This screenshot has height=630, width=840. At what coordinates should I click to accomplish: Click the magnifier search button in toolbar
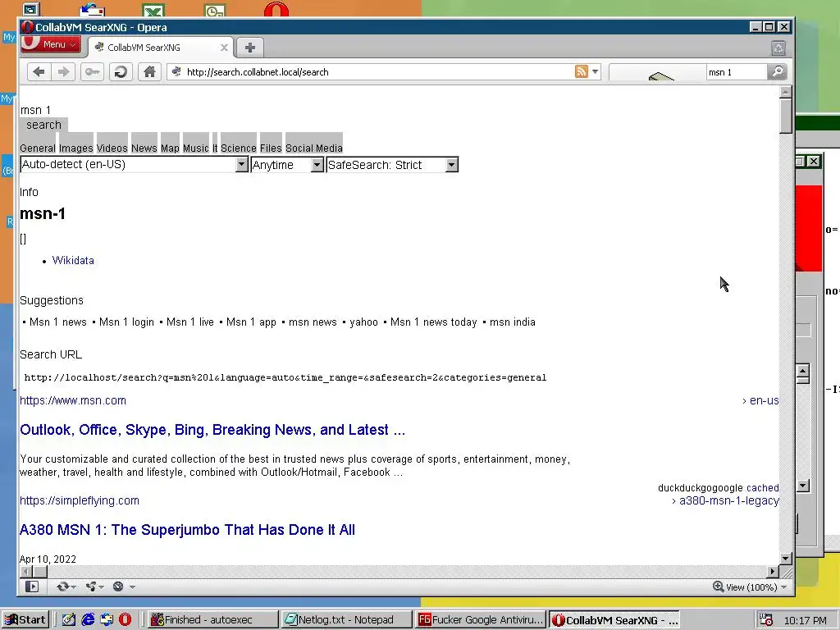click(x=777, y=72)
